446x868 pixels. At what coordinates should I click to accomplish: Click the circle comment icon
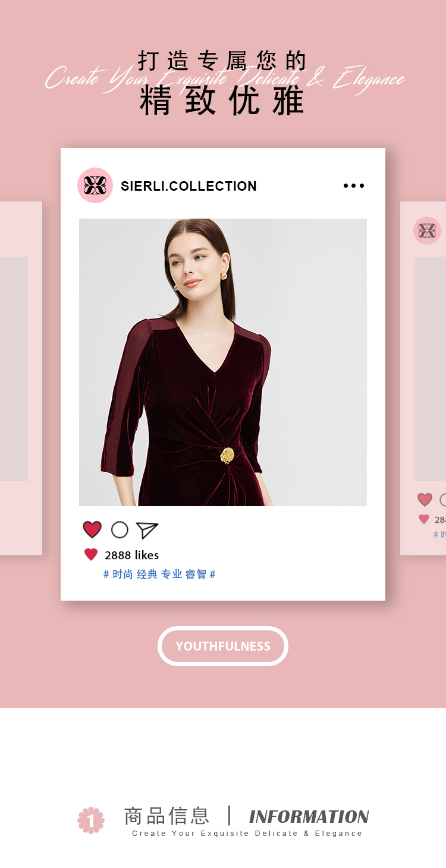120,530
